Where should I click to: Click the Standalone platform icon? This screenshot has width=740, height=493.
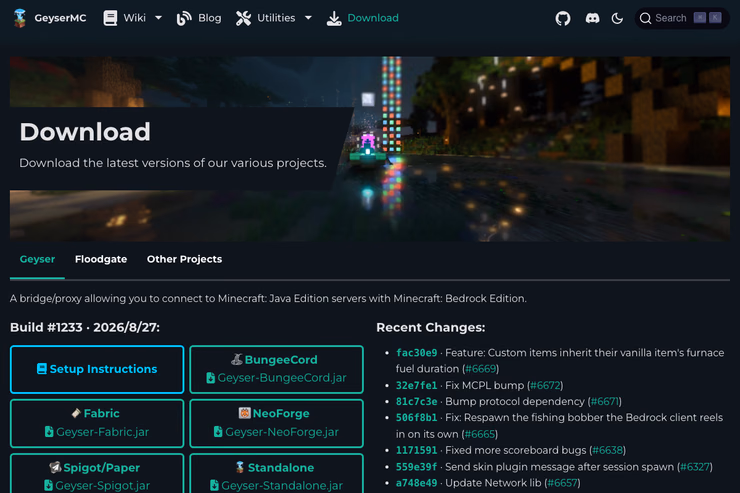pos(240,467)
